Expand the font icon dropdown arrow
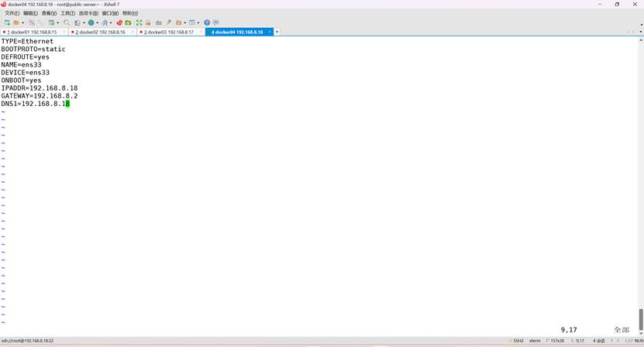 [x=111, y=22]
